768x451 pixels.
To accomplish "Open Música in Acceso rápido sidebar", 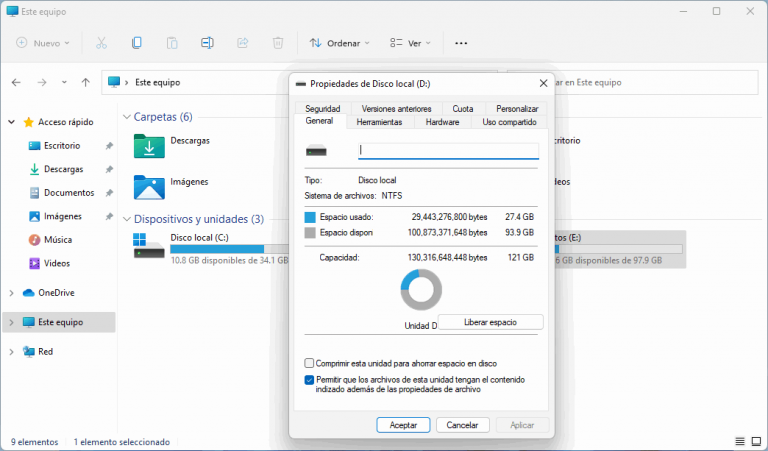I will (x=57, y=240).
